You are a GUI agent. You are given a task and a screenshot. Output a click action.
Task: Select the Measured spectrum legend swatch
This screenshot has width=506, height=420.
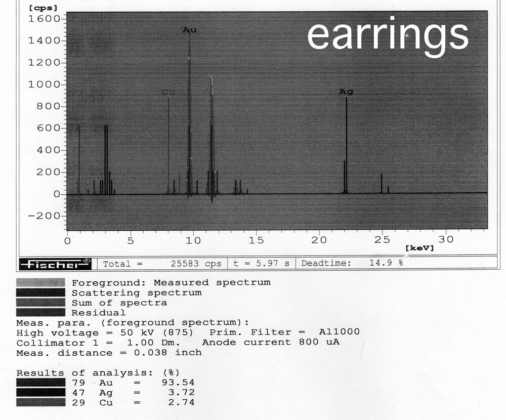tap(40, 282)
